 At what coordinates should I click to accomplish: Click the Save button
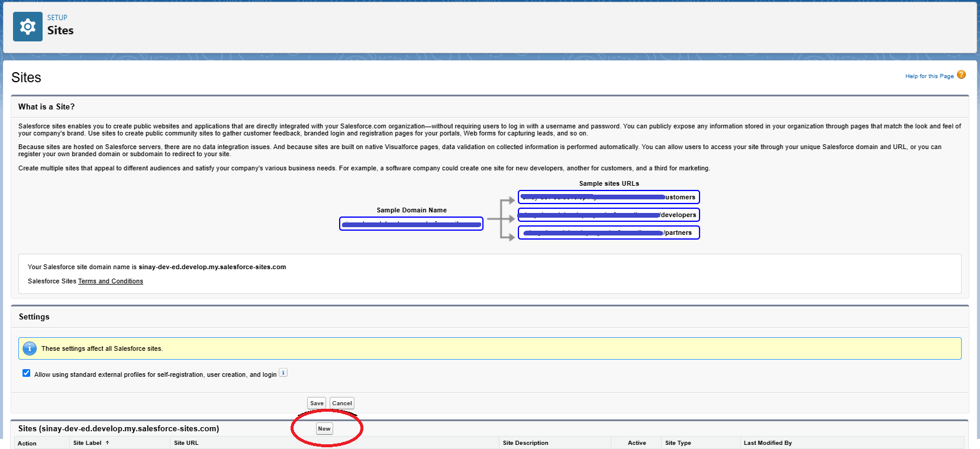coord(317,403)
